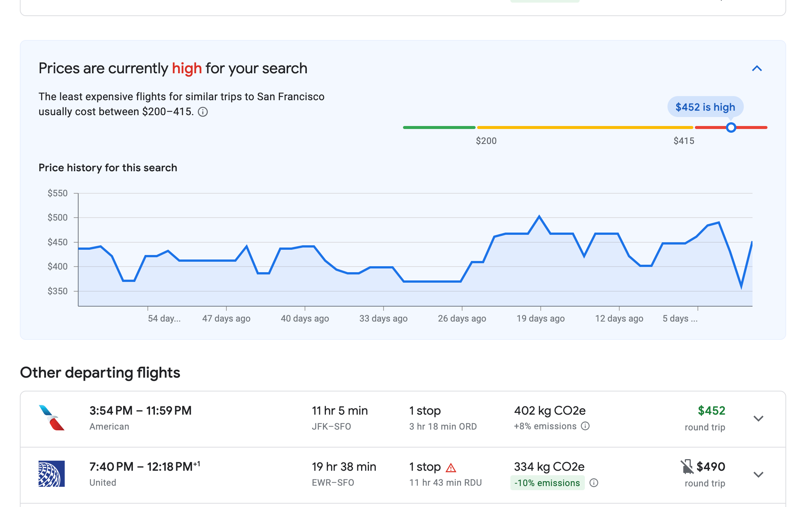Click the United Airlines logo
Screen dimensions: 812x507
point(52,474)
